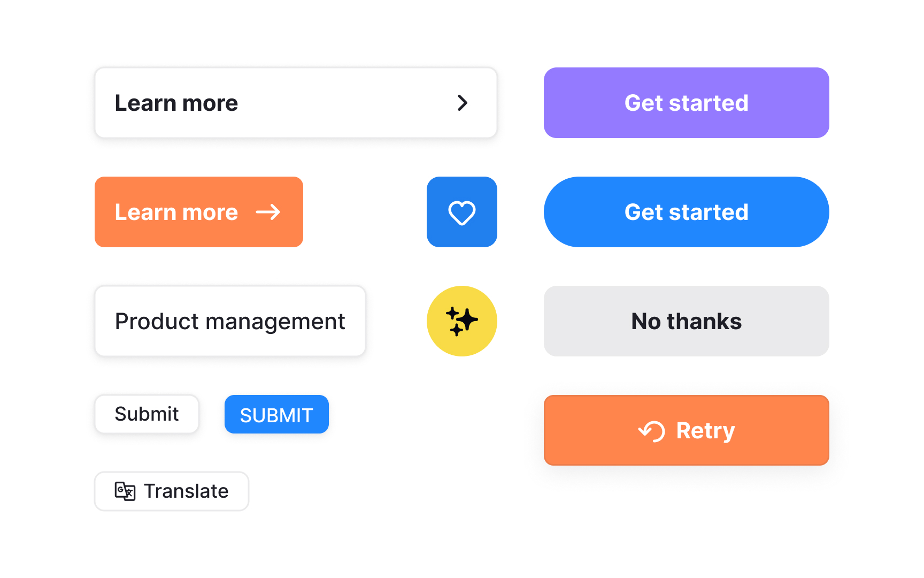
Task: Click the white Learn more text
Action: click(176, 103)
